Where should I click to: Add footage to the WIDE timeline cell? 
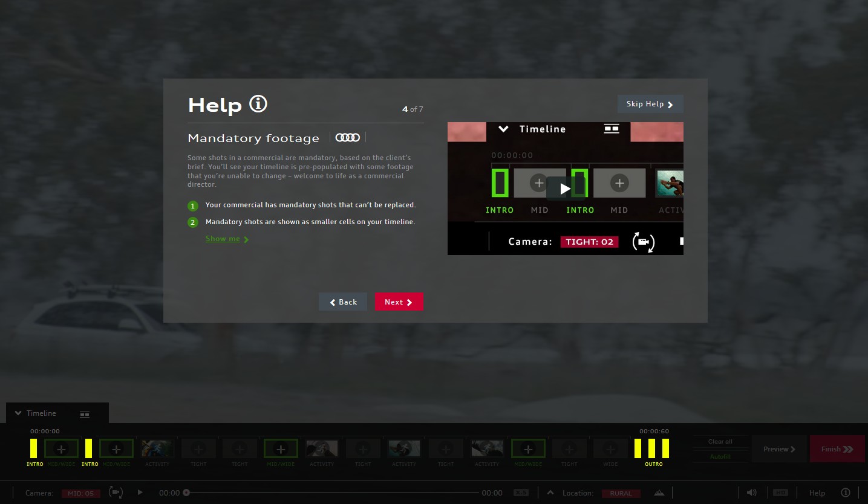tap(610, 449)
